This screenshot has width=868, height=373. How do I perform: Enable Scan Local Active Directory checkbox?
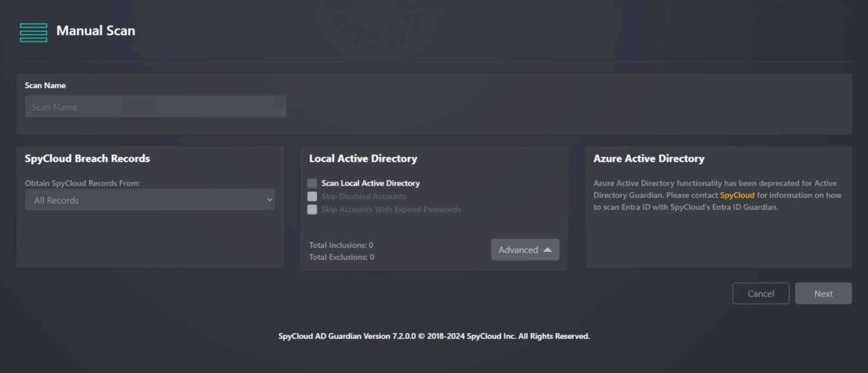tap(312, 183)
